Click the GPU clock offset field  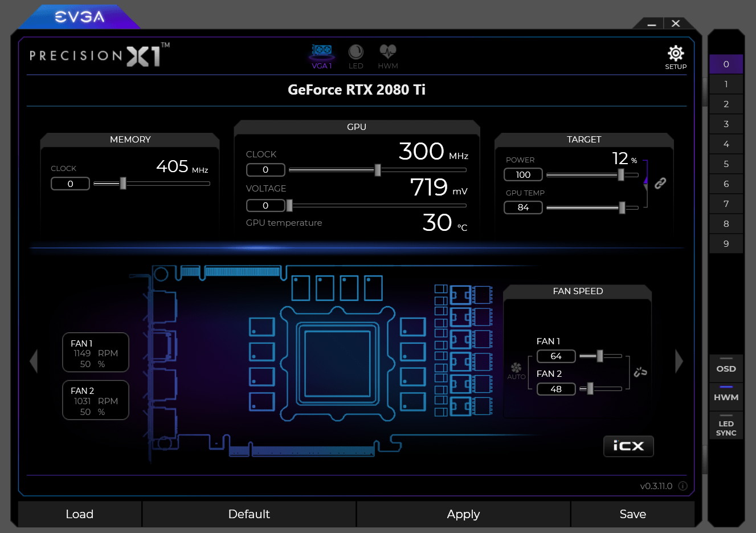(x=265, y=170)
